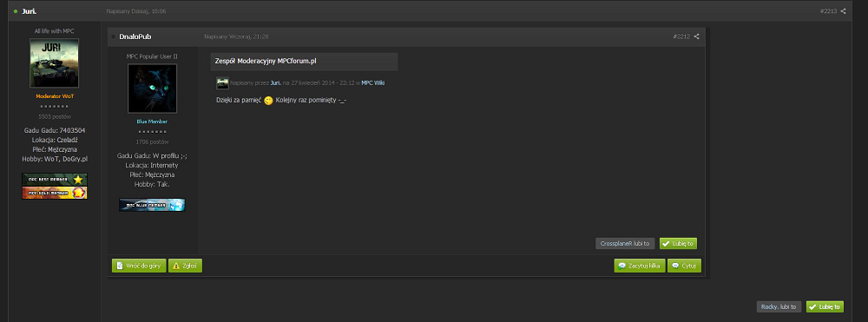Open share icon for post #2213
This screenshot has width=868, height=322.
843,11
